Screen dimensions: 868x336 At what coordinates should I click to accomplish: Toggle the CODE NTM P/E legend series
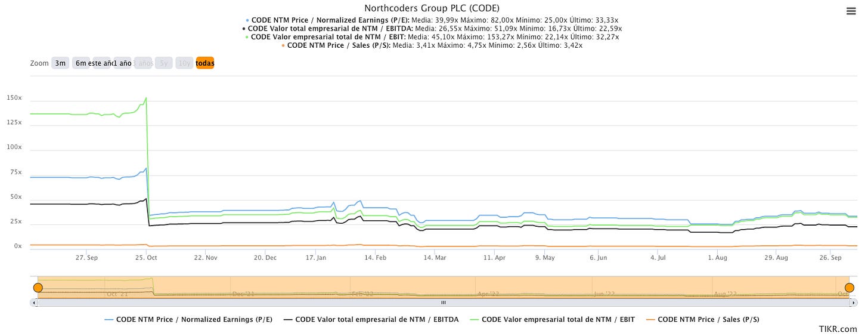(188, 319)
